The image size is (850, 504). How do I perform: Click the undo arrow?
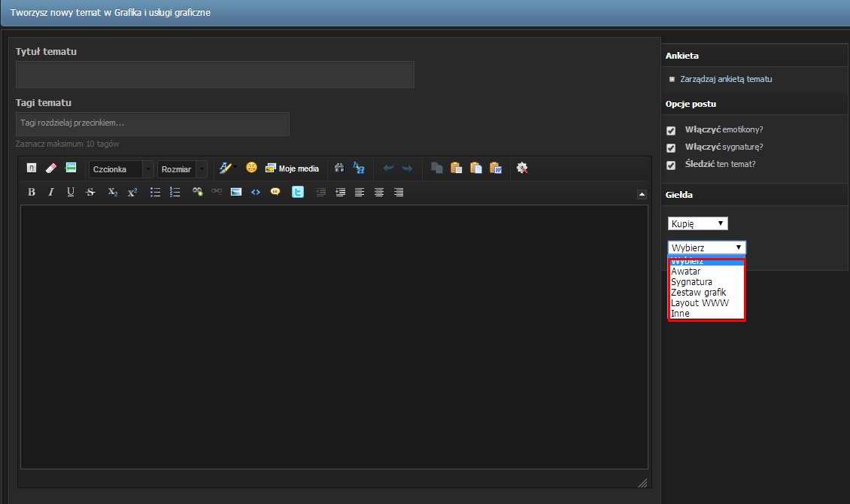[x=388, y=168]
